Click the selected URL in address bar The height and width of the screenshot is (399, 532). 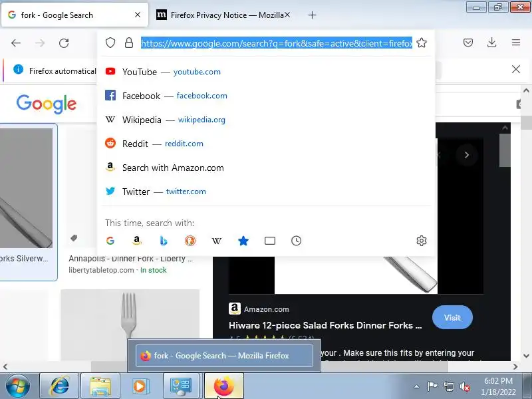(x=277, y=43)
